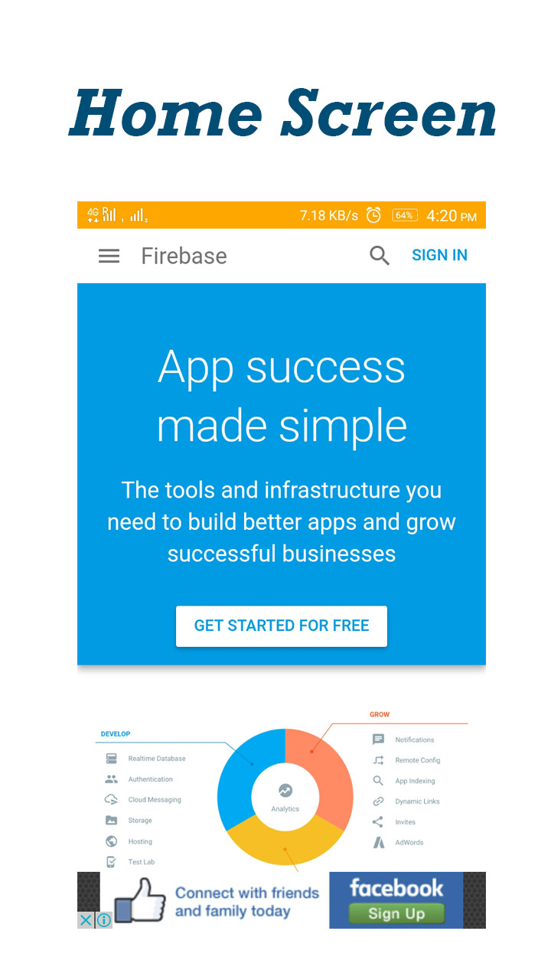Click the search magnifier icon

click(380, 256)
